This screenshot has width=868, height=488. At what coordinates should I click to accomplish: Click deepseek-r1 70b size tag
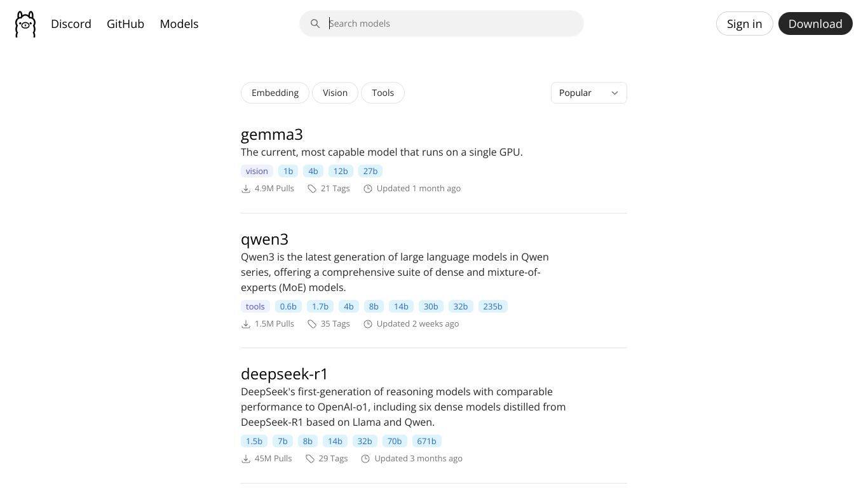[395, 441]
